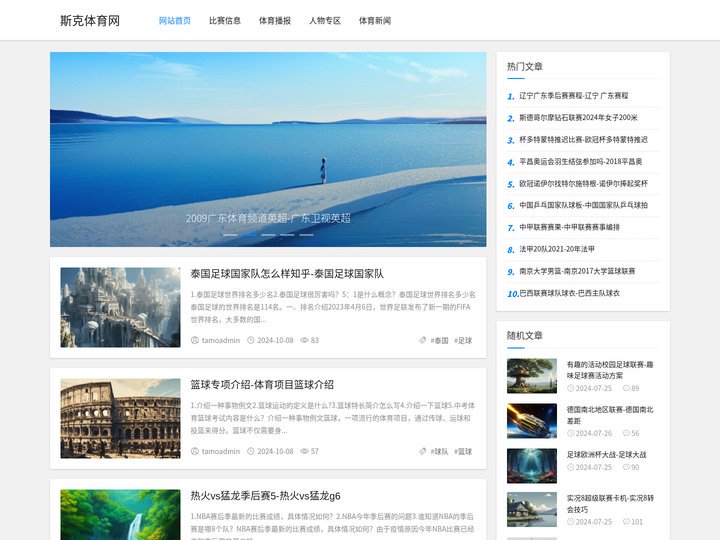The width and height of the screenshot is (720, 540).
Task: Open article 篮球专项介绍-体育项目篮球介绍
Action: coord(262,385)
